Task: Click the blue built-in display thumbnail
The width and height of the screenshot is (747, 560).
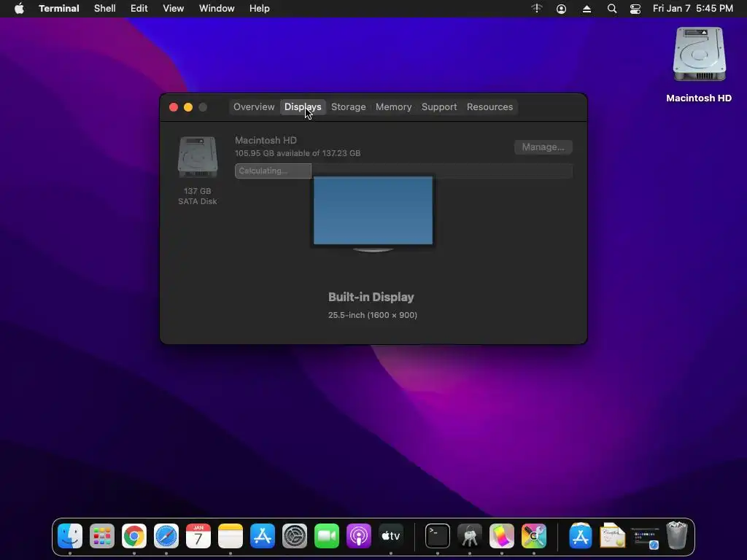Action: [373, 211]
